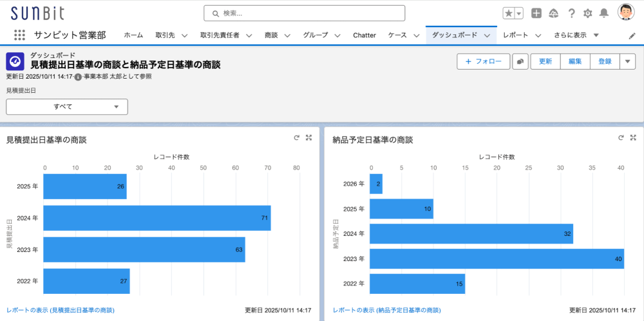Click the pencil icon to edit navigation
644x321 pixels.
coord(632,35)
